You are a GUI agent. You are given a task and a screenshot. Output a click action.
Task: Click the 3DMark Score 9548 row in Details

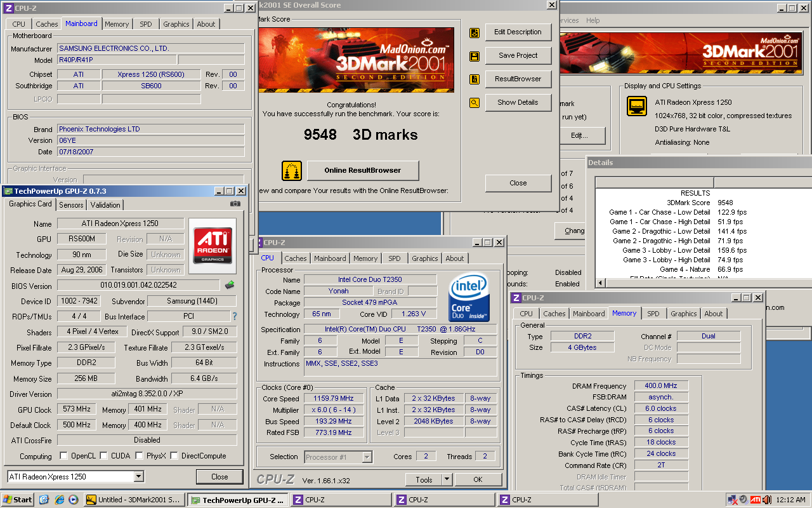click(x=704, y=203)
